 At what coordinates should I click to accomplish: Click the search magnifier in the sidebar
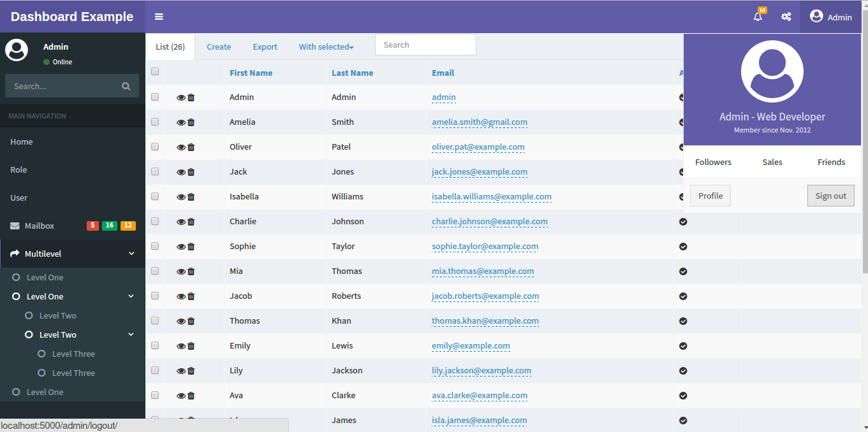(x=126, y=85)
